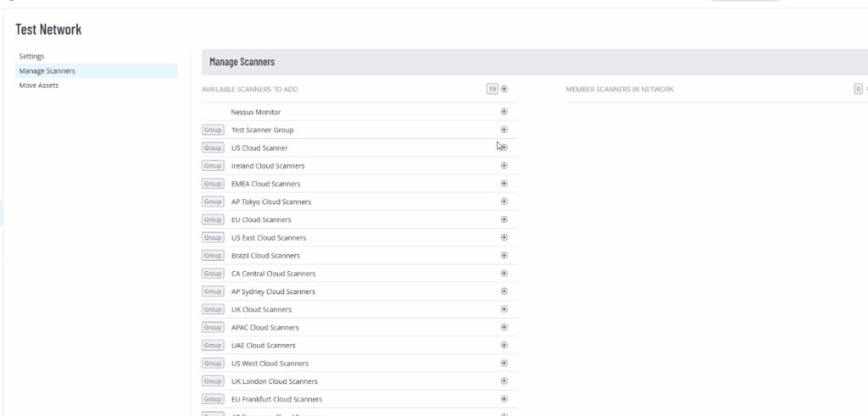Select Manage Scanners in the sidebar
This screenshot has height=416, width=868.
47,71
